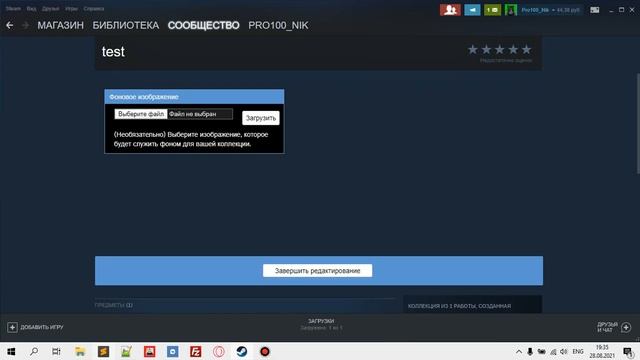This screenshot has height=360, width=640.
Task: Open the Windows Start menu
Action: coord(11,351)
